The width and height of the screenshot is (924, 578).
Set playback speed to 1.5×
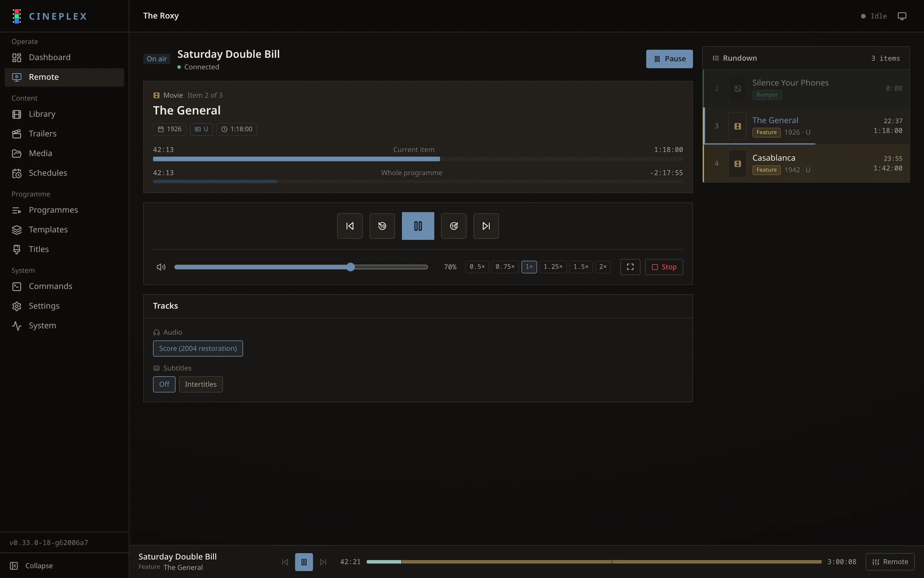(581, 267)
